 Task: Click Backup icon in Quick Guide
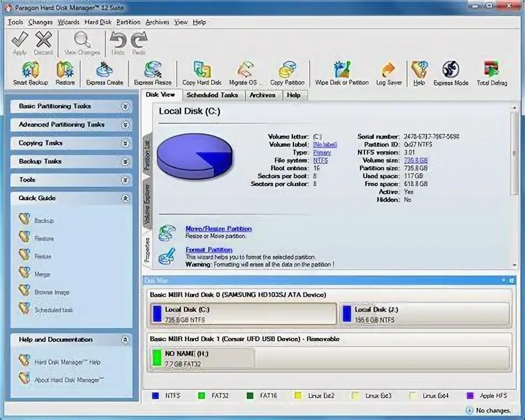25,219
